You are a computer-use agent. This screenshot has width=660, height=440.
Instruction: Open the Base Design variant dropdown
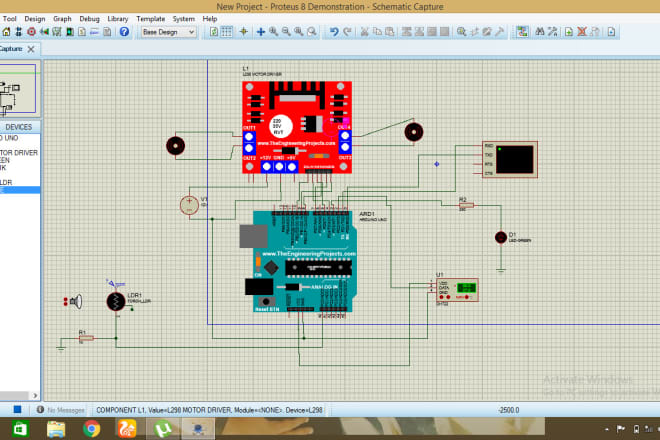point(168,32)
